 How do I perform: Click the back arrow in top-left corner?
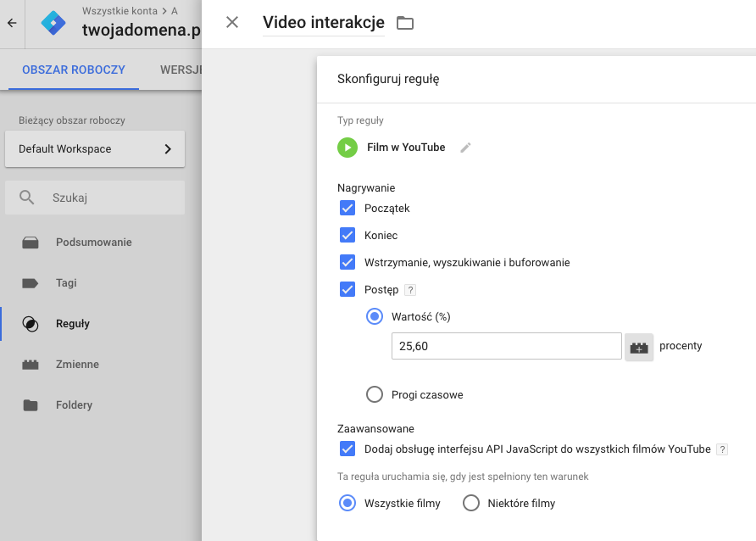coord(12,23)
